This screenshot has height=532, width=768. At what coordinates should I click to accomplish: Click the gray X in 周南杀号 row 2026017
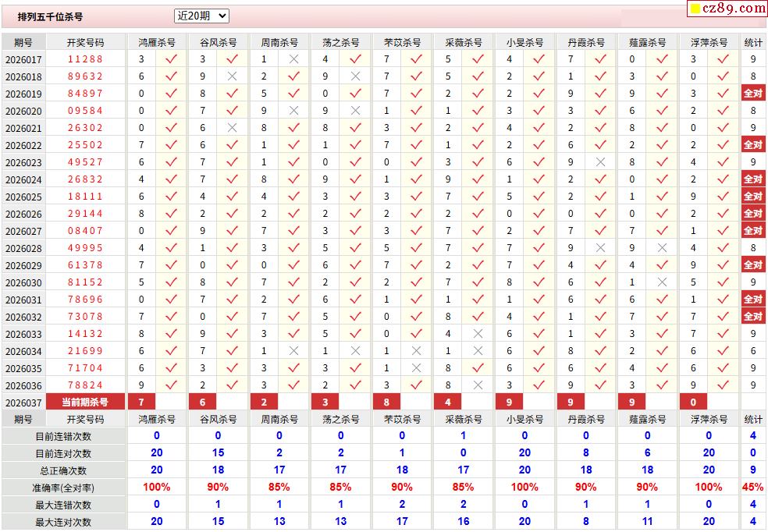[293, 59]
